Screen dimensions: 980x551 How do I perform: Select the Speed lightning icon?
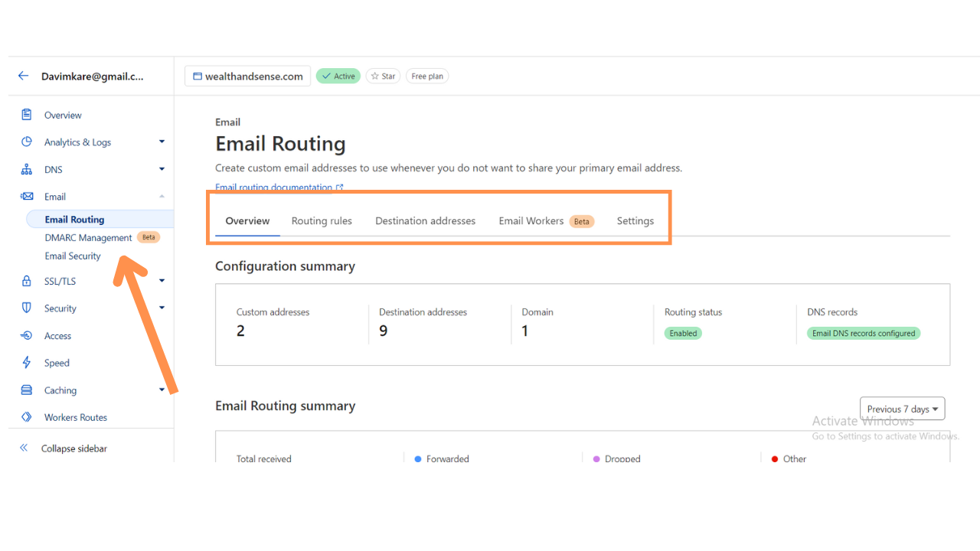pyautogui.click(x=26, y=362)
